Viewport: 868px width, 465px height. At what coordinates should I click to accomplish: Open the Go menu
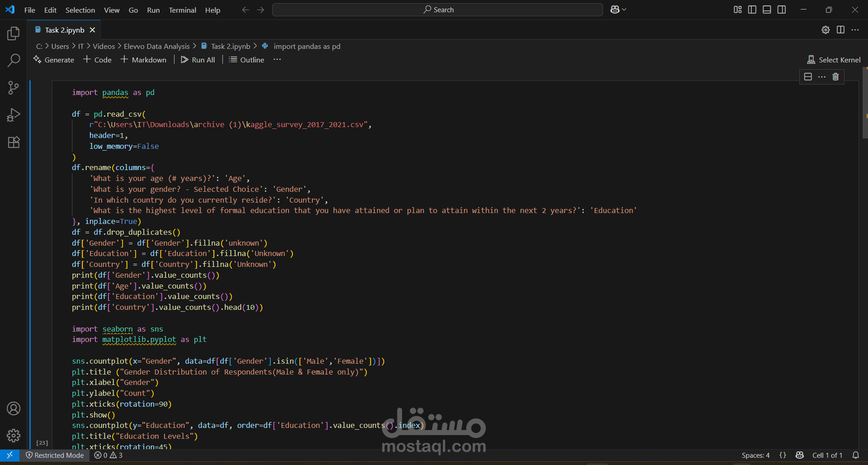[x=133, y=10]
